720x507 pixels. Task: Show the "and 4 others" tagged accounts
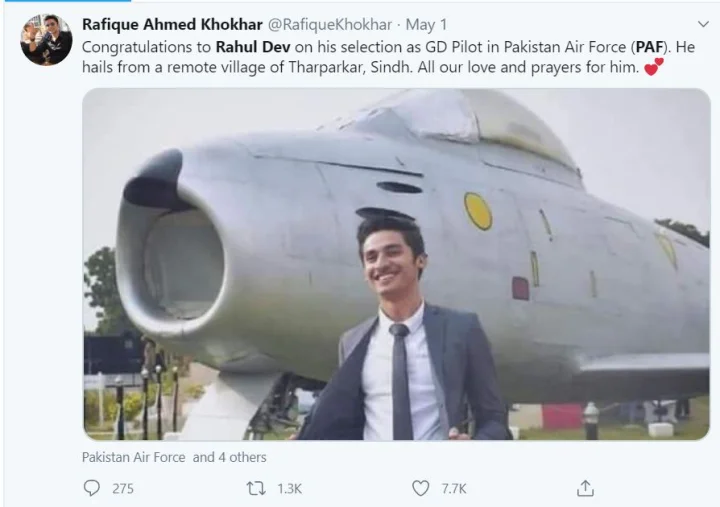230,457
